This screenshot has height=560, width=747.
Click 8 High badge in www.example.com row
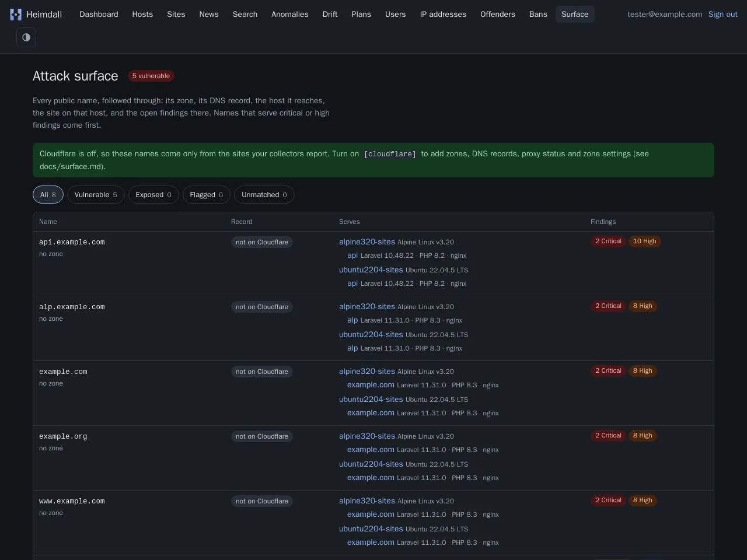643,501
